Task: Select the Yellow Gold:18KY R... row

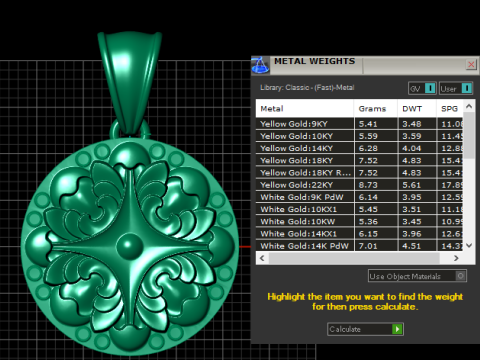Action: (x=359, y=173)
